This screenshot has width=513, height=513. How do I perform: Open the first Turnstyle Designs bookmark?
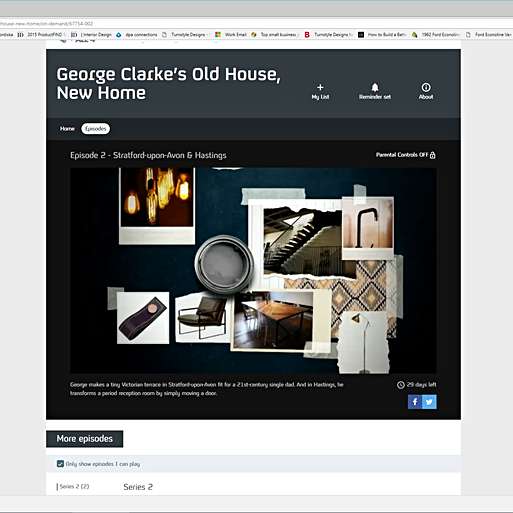(185, 35)
